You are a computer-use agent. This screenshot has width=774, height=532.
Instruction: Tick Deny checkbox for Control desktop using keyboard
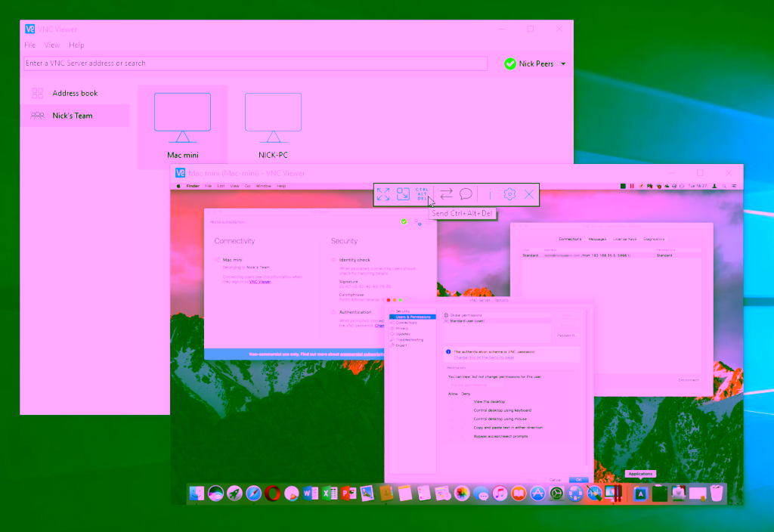465,410
